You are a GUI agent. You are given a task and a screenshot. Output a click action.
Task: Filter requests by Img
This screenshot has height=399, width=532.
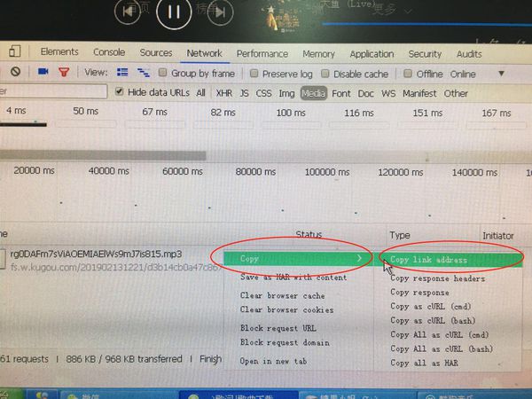(x=286, y=93)
